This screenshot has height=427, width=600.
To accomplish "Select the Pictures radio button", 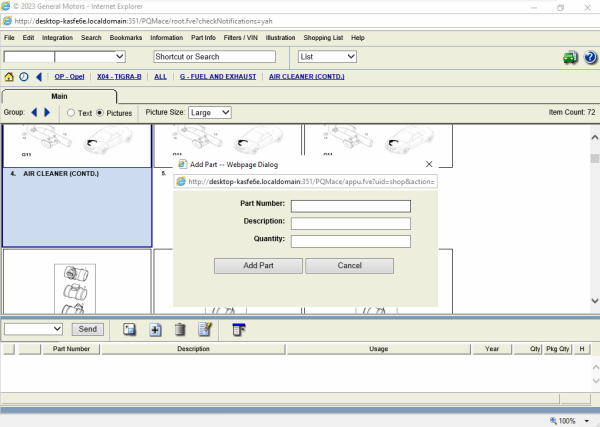I will tap(100, 113).
